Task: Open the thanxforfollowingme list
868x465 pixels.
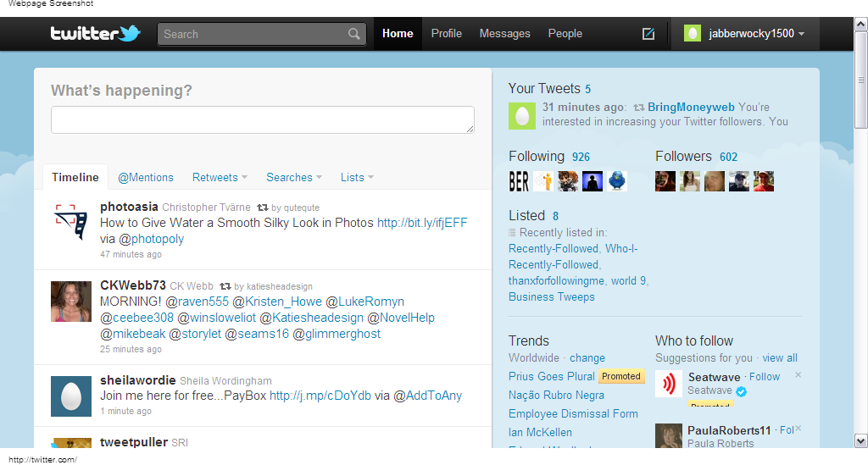Action: (x=556, y=281)
